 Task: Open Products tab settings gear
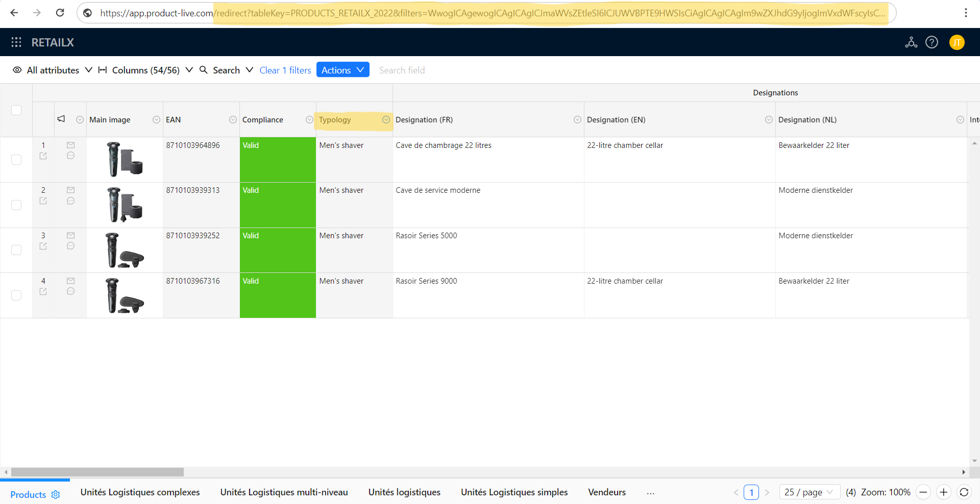(x=56, y=495)
